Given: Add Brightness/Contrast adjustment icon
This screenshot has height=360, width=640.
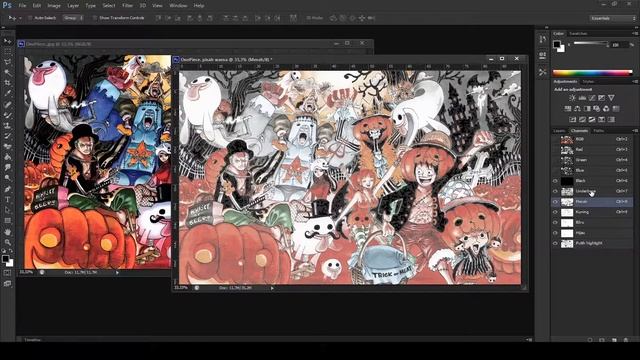Looking at the screenshot, I should pyautogui.click(x=572, y=98).
